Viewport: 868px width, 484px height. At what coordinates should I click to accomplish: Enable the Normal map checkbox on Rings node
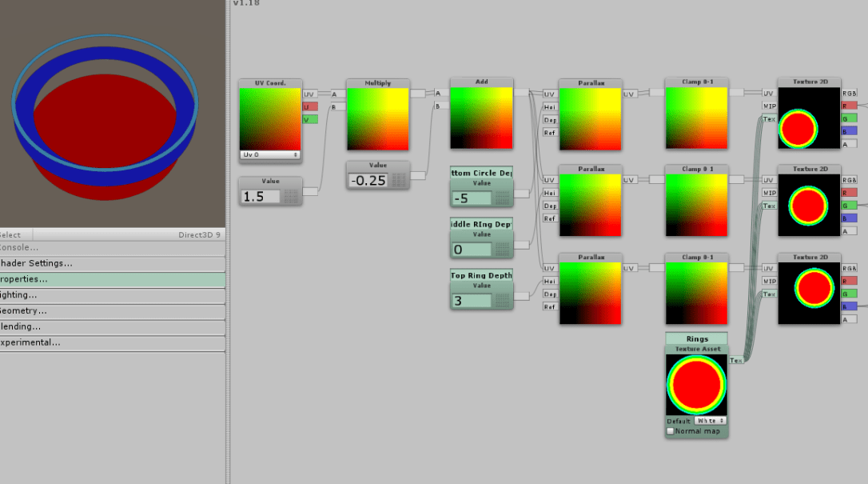click(x=671, y=431)
